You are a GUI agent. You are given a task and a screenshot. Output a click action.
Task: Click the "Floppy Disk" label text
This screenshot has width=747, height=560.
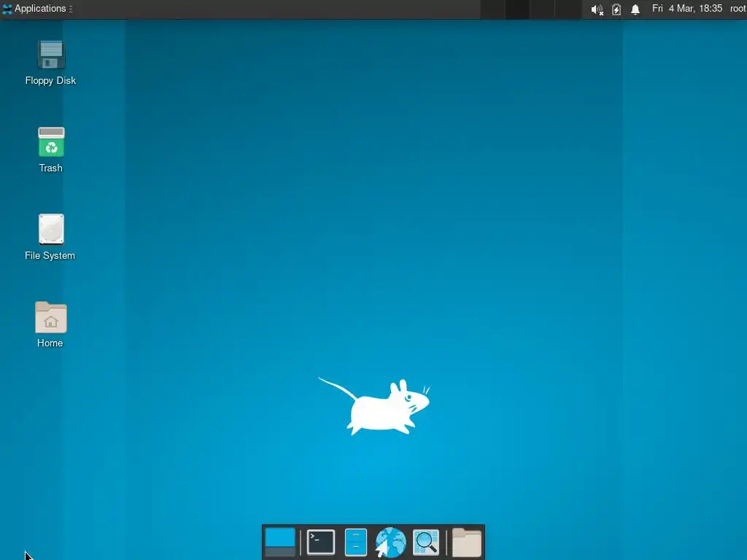tap(50, 80)
